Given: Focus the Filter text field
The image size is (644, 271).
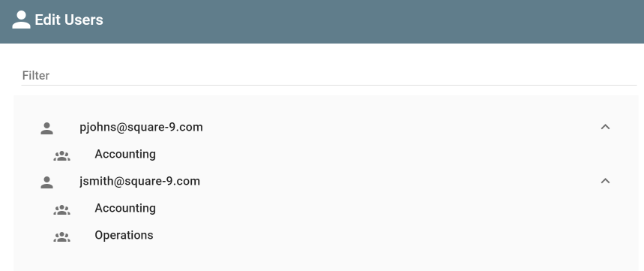Looking at the screenshot, I should [329, 76].
